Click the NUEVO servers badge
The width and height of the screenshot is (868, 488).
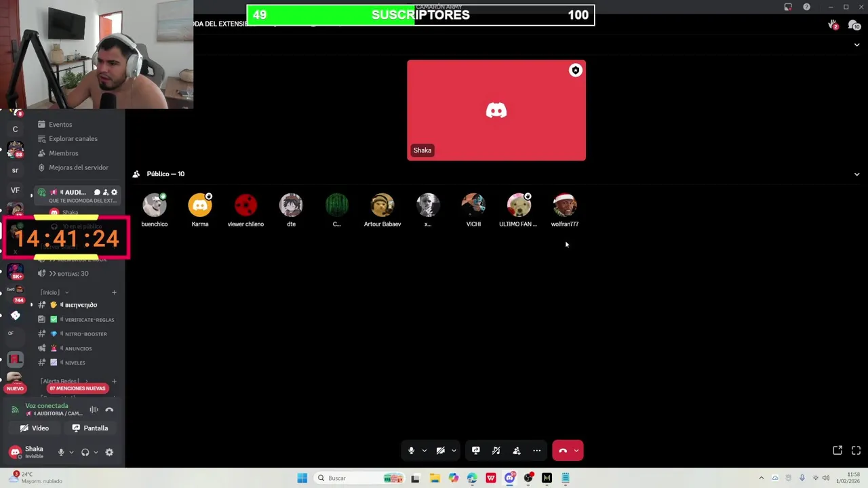pos(15,388)
